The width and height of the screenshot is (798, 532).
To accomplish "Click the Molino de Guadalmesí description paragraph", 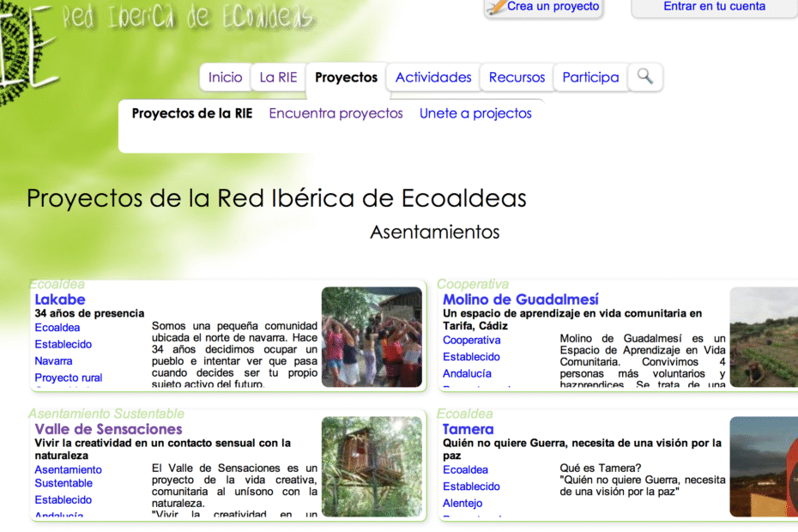I will (643, 361).
